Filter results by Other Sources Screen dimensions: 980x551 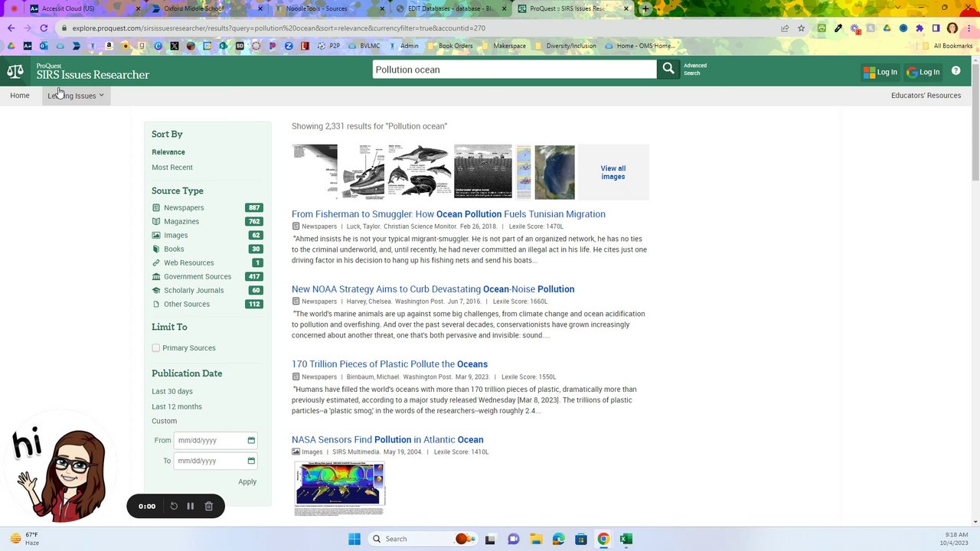point(187,304)
